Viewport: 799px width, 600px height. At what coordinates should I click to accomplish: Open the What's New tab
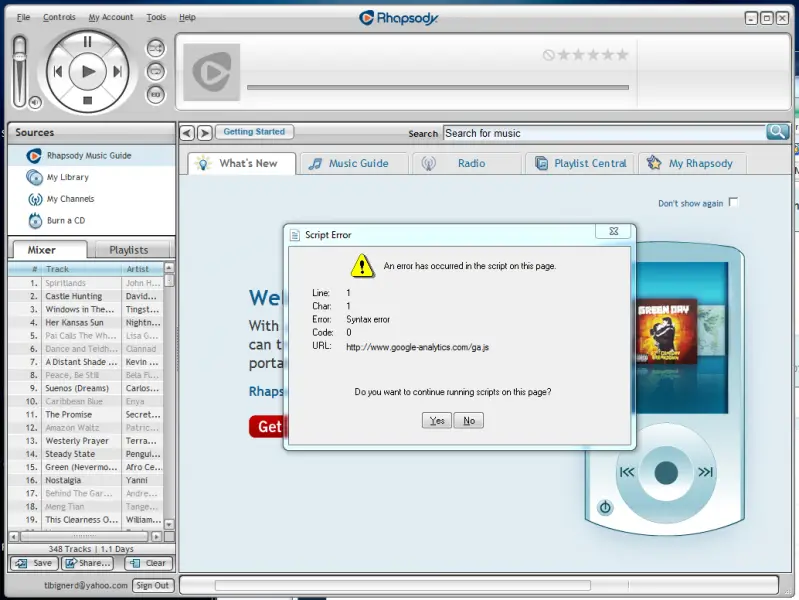pos(242,164)
